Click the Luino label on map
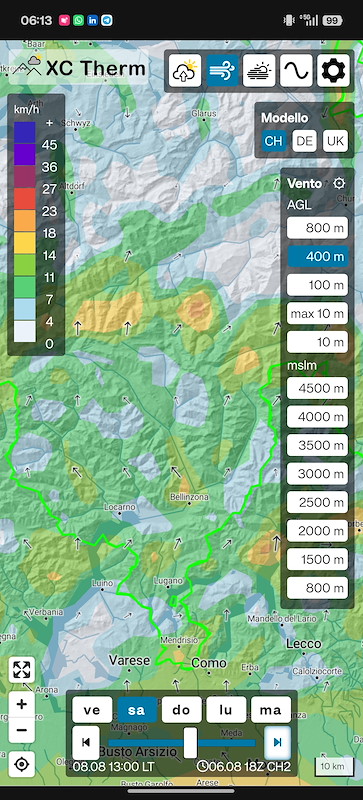 [x=102, y=583]
